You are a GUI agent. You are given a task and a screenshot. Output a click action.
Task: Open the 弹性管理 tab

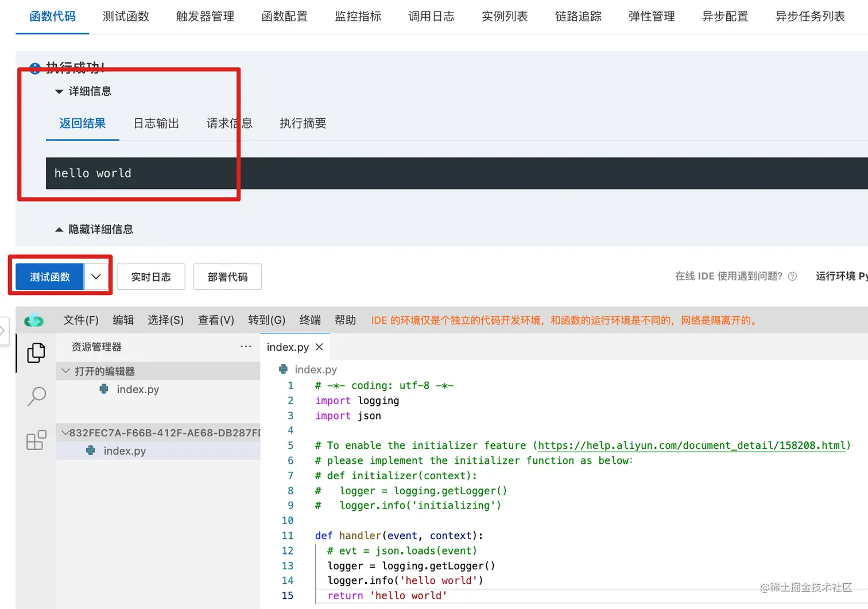tap(652, 16)
